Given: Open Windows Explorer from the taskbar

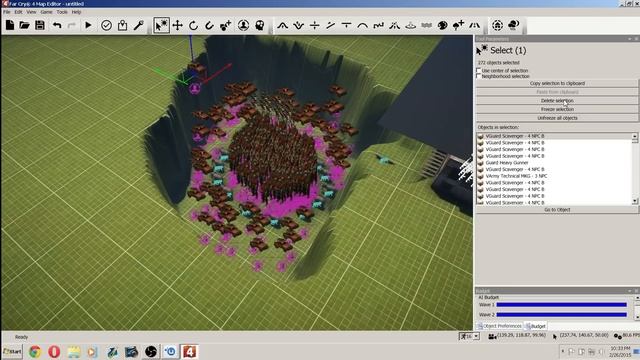Looking at the screenshot, I should (x=74, y=351).
